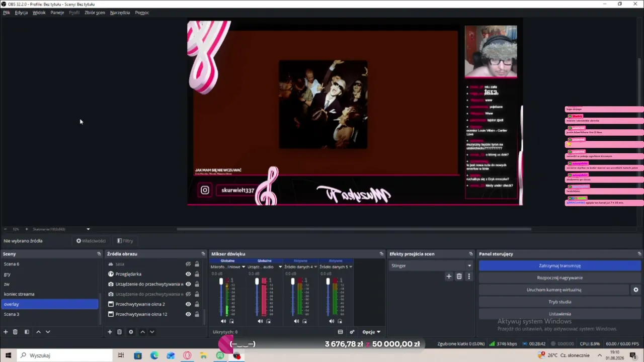Click Zatrzymaj transmisję button

pyautogui.click(x=559, y=265)
